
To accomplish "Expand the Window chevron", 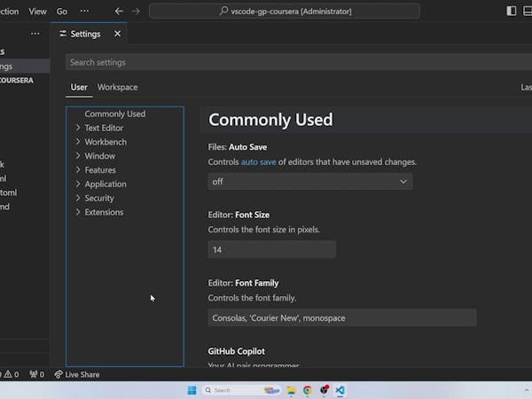I will tap(78, 156).
